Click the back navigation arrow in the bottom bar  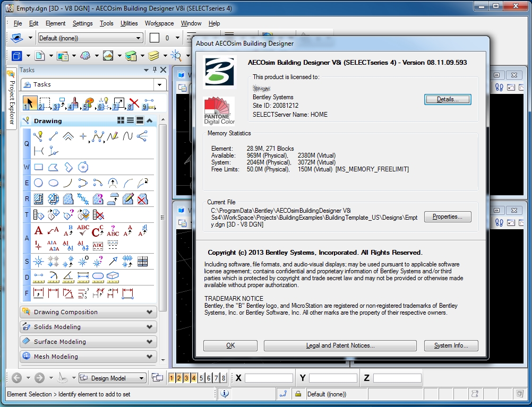click(x=16, y=377)
